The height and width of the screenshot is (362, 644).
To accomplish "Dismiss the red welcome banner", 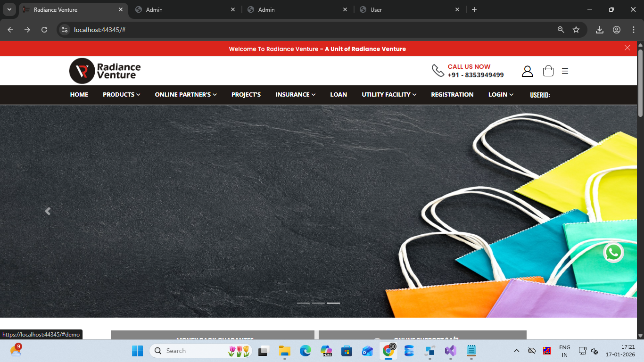I will [x=627, y=48].
